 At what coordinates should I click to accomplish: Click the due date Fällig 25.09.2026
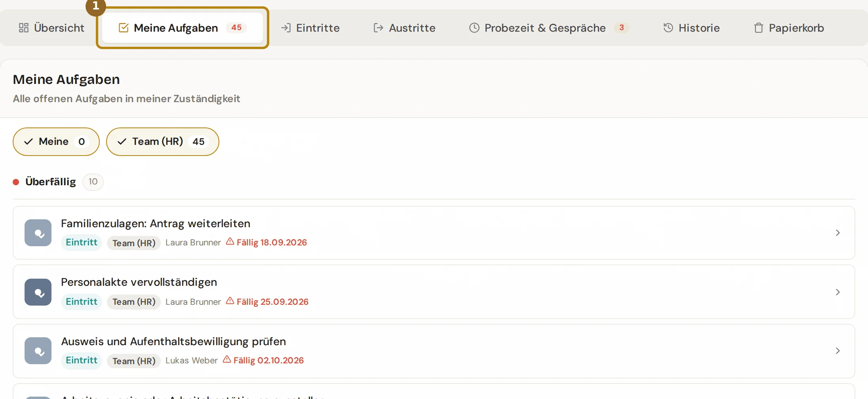(x=272, y=302)
